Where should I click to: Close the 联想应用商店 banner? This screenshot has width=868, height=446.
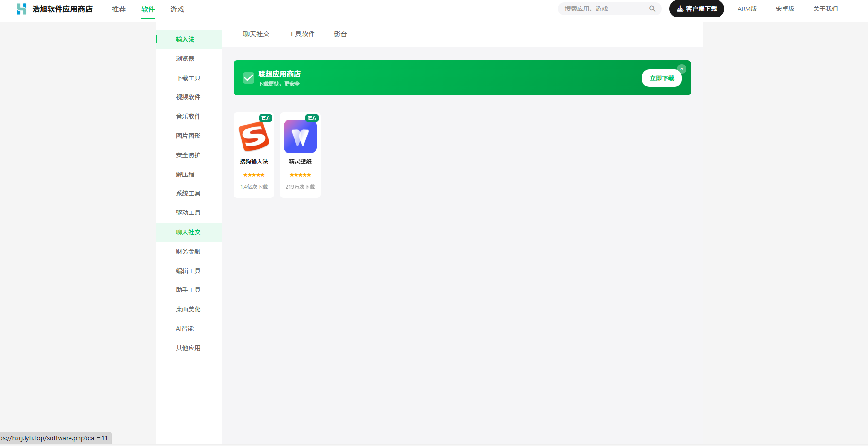682,69
